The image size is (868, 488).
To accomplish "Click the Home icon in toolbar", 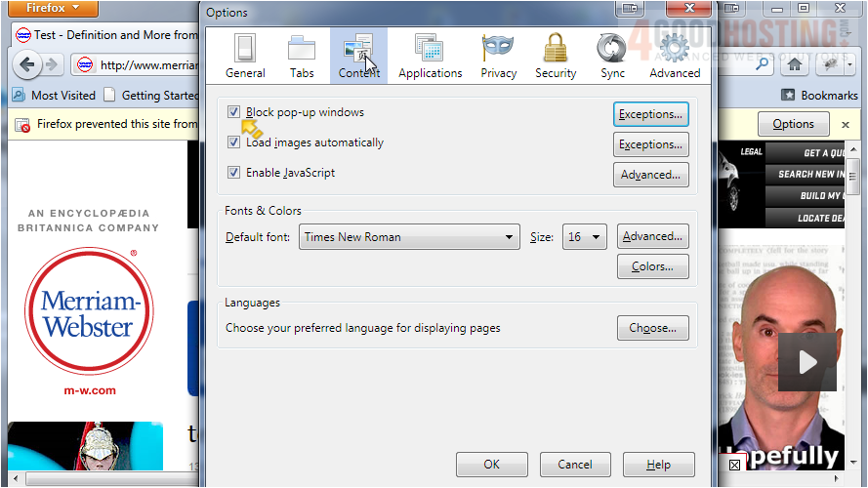I will pos(796,64).
